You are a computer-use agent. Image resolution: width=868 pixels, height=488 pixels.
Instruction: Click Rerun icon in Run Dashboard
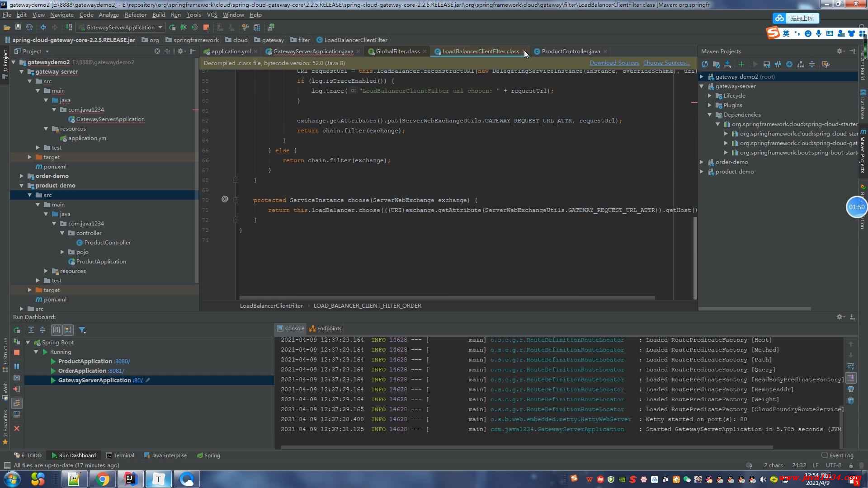17,330
